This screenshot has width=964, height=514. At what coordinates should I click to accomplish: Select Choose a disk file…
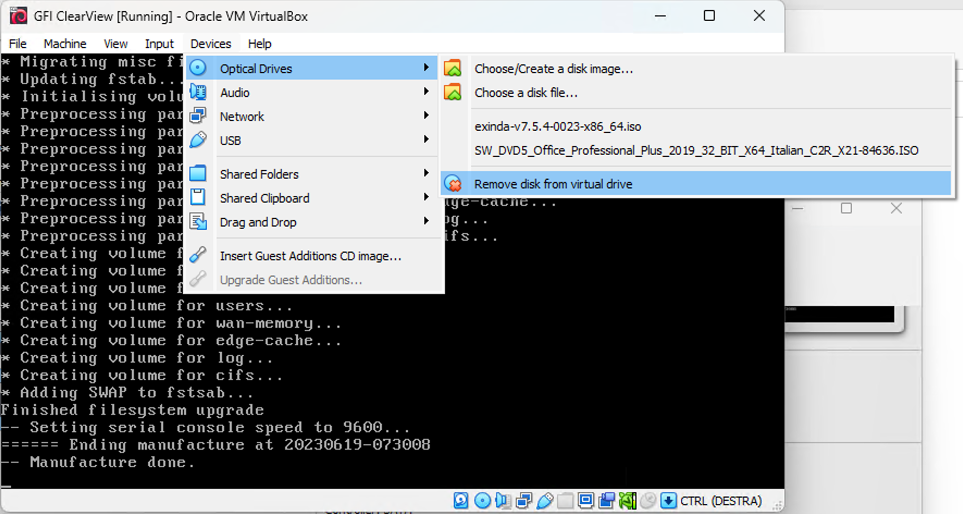coord(696,92)
